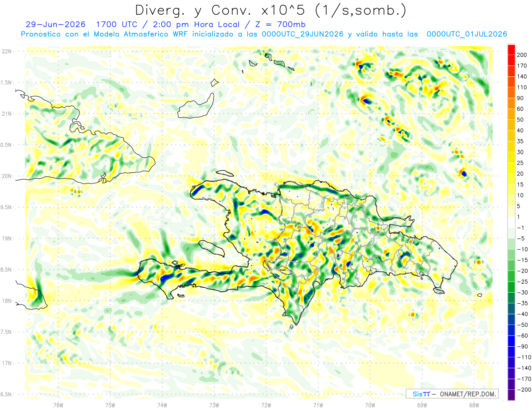Click the '-200' value on the color scale
Viewport: 532px width, 411px height.
525,390
